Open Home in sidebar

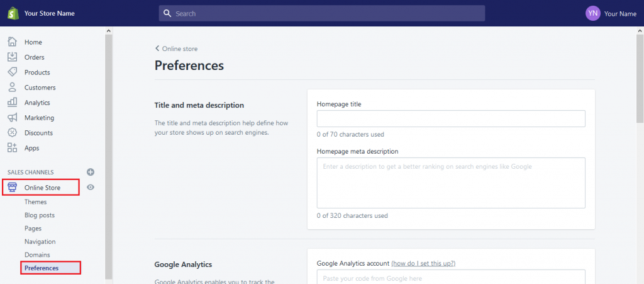[x=33, y=42]
